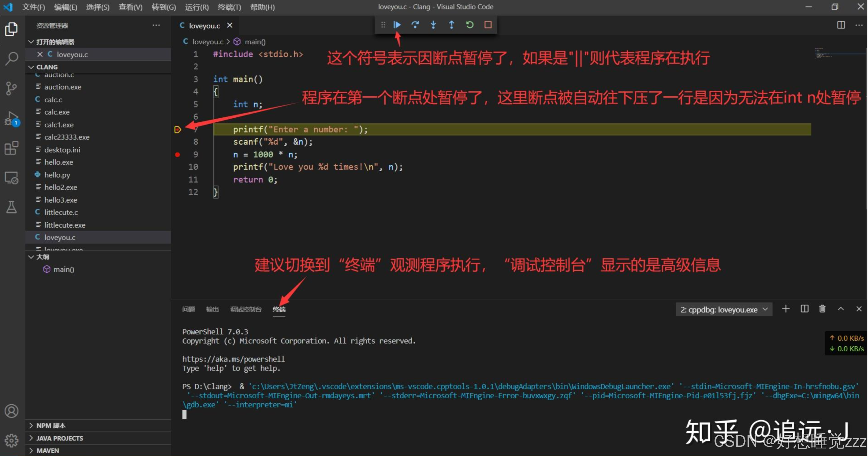Open the 终端(T) menu
868x456 pixels.
click(229, 7)
